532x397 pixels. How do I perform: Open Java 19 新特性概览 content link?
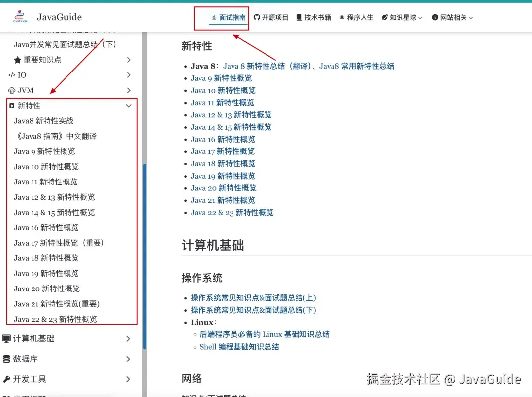(x=223, y=176)
